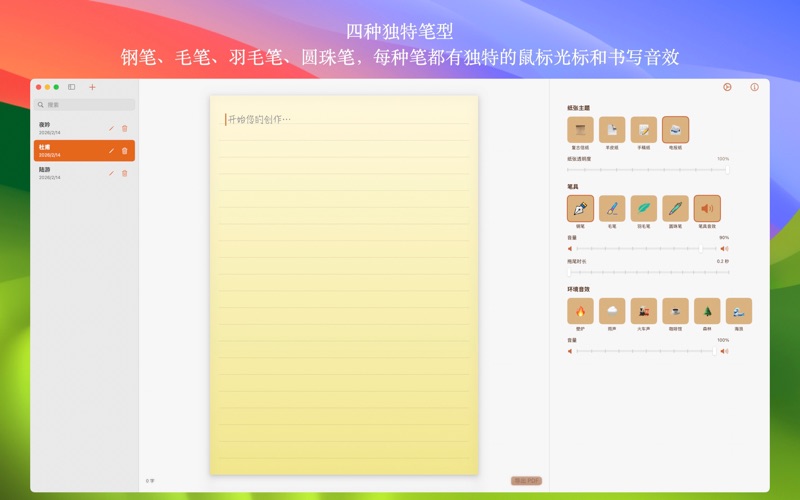Image resolution: width=800 pixels, height=500 pixels.
Task: Choose the 钢笔 fountain pen
Action: pyautogui.click(x=580, y=208)
